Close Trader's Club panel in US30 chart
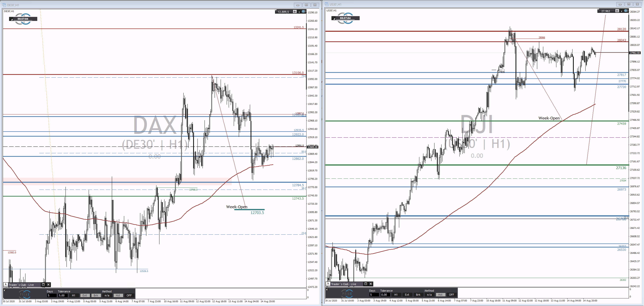Screen dimensions: 644x306 pos(371,284)
